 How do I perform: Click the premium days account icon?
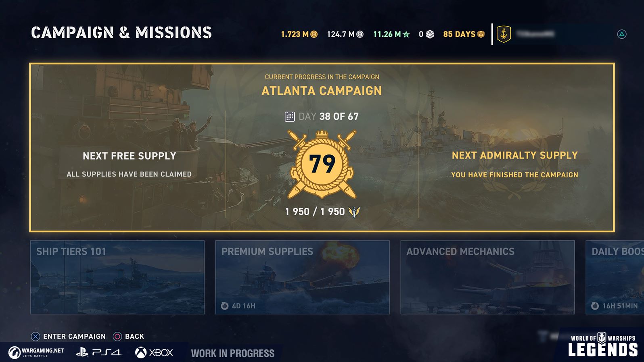pos(481,34)
